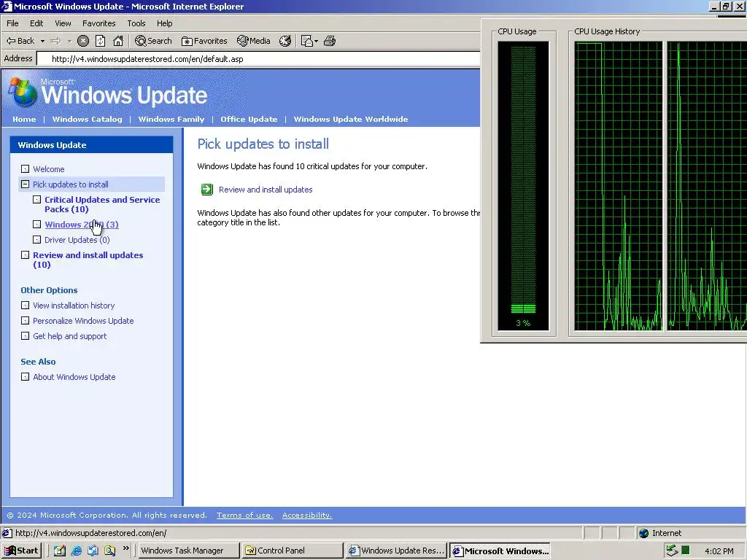Image resolution: width=747 pixels, height=560 pixels.
Task: Print the page with Print icon
Action: [330, 41]
